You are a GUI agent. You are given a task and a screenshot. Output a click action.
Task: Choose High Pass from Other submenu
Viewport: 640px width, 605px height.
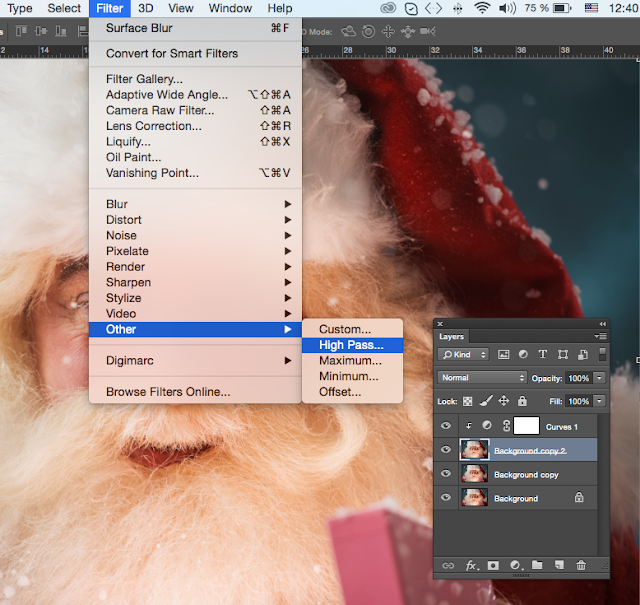(x=352, y=345)
